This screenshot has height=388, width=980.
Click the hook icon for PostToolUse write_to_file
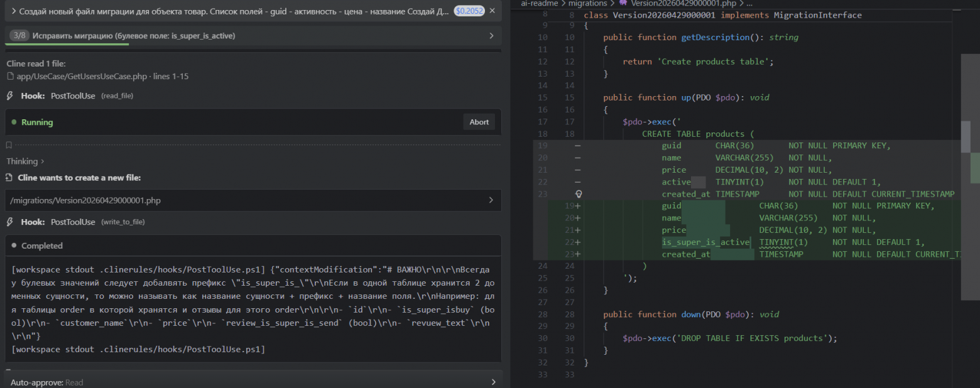(9, 222)
